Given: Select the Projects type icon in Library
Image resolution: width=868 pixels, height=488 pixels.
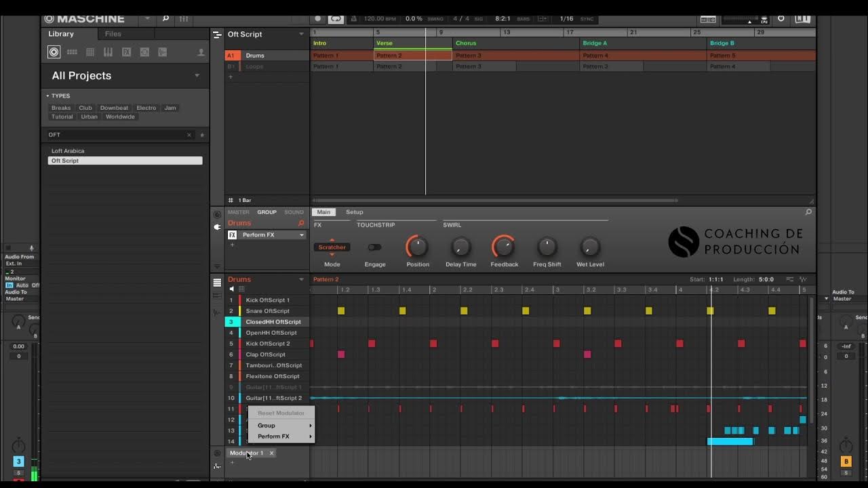Looking at the screenshot, I should coord(54,52).
